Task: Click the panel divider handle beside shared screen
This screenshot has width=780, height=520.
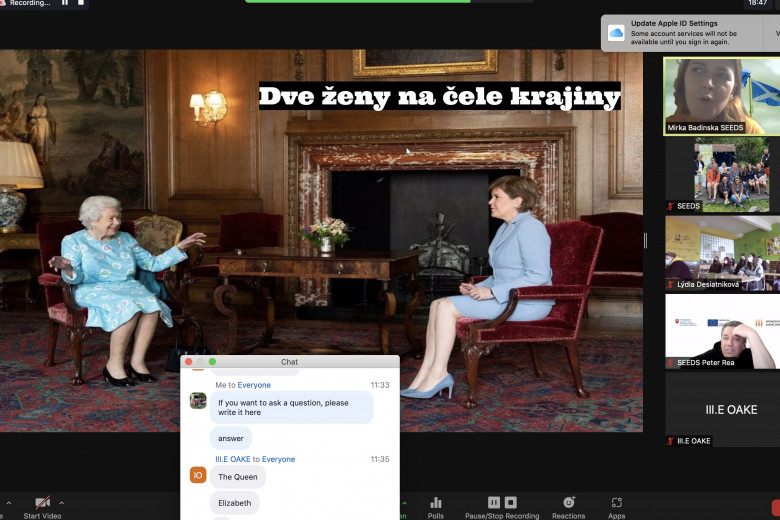Action: 646,241
